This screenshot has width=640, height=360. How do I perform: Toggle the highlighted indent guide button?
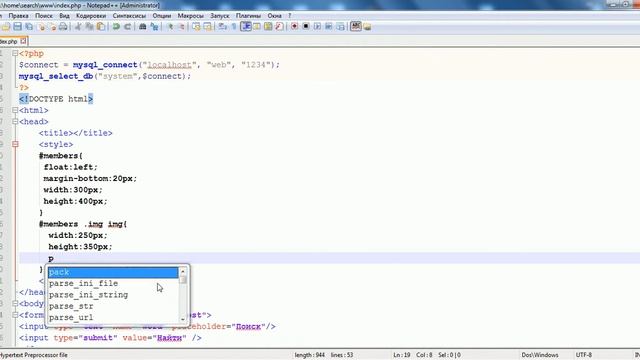[x=246, y=27]
